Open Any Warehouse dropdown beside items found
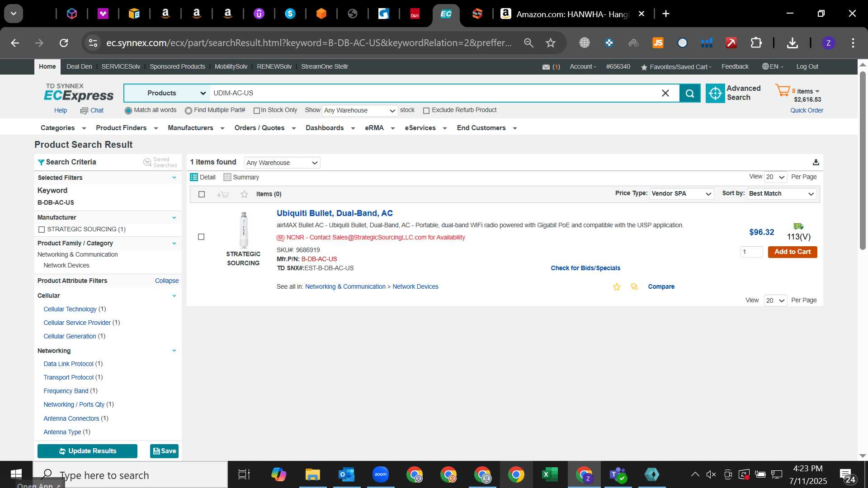868x488 pixels. 282,163
